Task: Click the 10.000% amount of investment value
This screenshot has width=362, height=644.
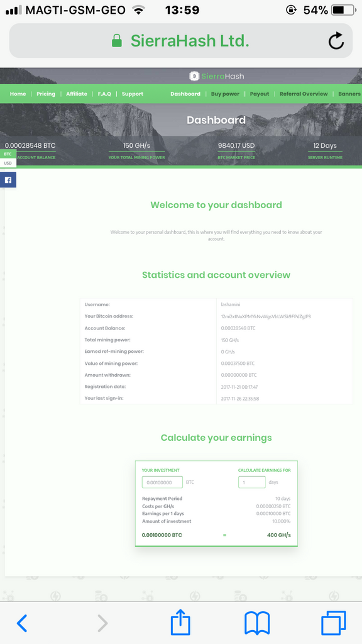Action: pos(281,521)
